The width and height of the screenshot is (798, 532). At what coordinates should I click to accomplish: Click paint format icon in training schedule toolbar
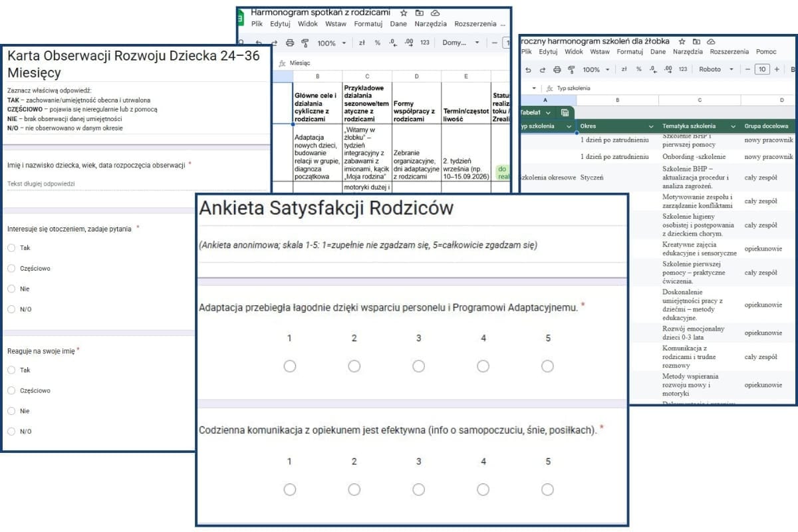click(571, 69)
